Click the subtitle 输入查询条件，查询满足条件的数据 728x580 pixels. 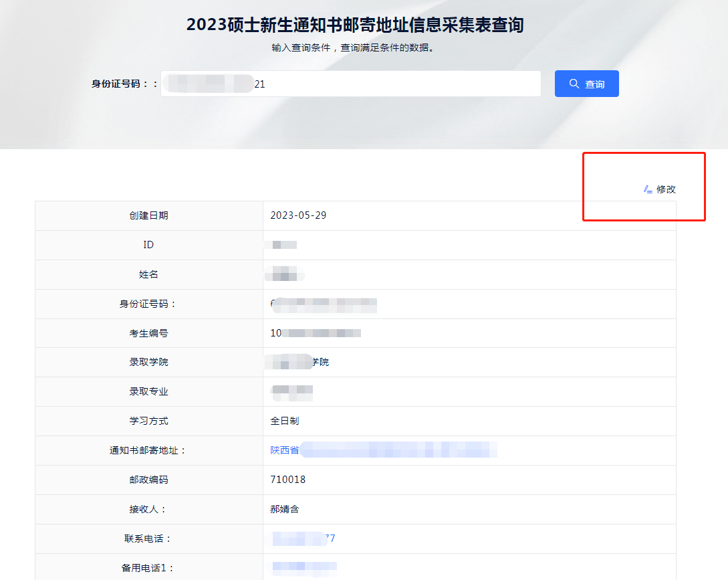coord(353,47)
